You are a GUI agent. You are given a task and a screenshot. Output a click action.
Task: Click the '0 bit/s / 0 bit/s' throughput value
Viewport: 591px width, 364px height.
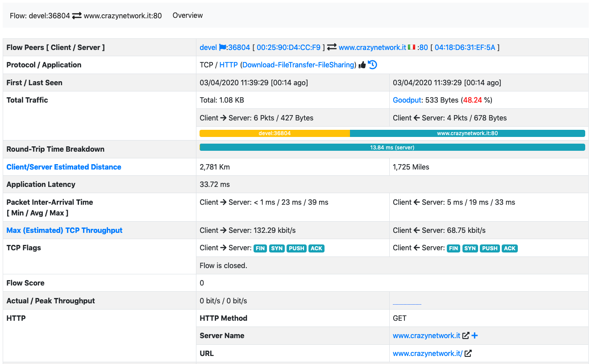[224, 301]
